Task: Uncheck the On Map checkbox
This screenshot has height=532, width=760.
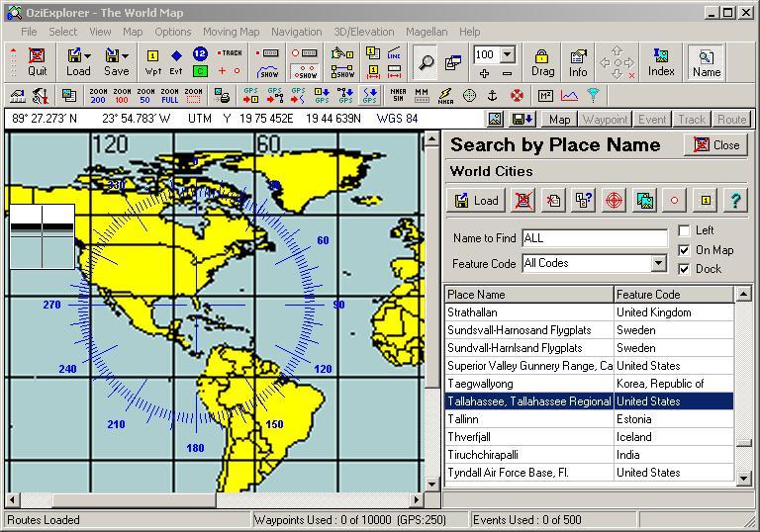Action: [685, 250]
